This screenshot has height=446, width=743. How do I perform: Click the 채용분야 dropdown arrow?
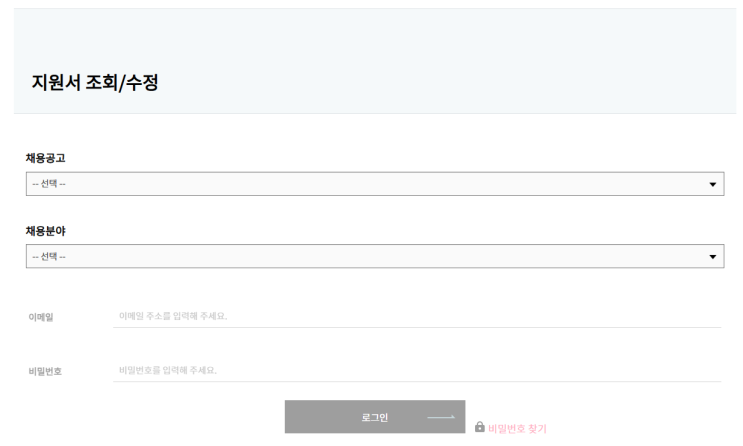[x=713, y=257]
